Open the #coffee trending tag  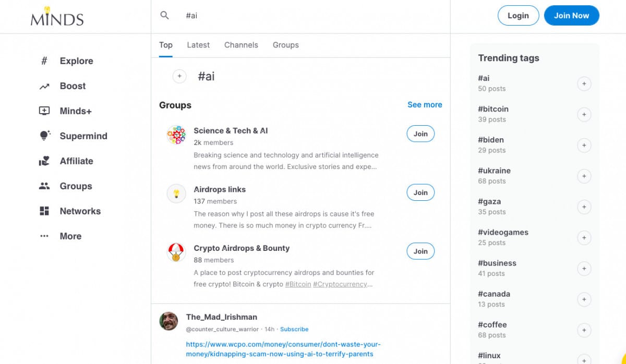coord(492,324)
